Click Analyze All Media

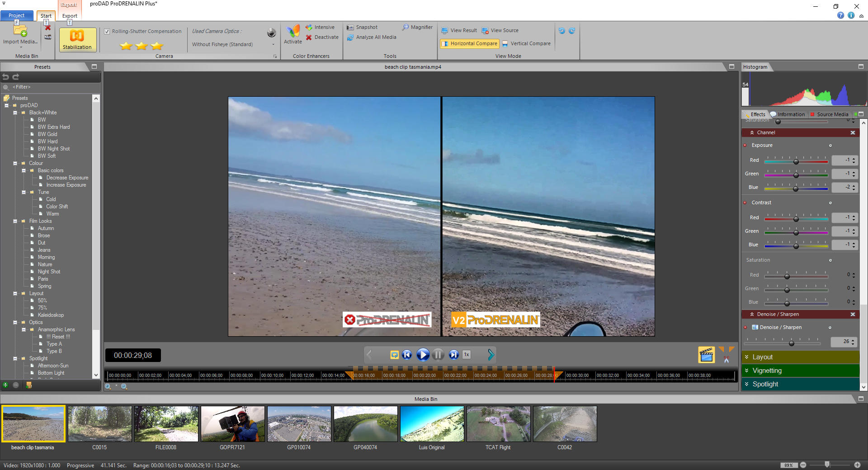coord(372,37)
